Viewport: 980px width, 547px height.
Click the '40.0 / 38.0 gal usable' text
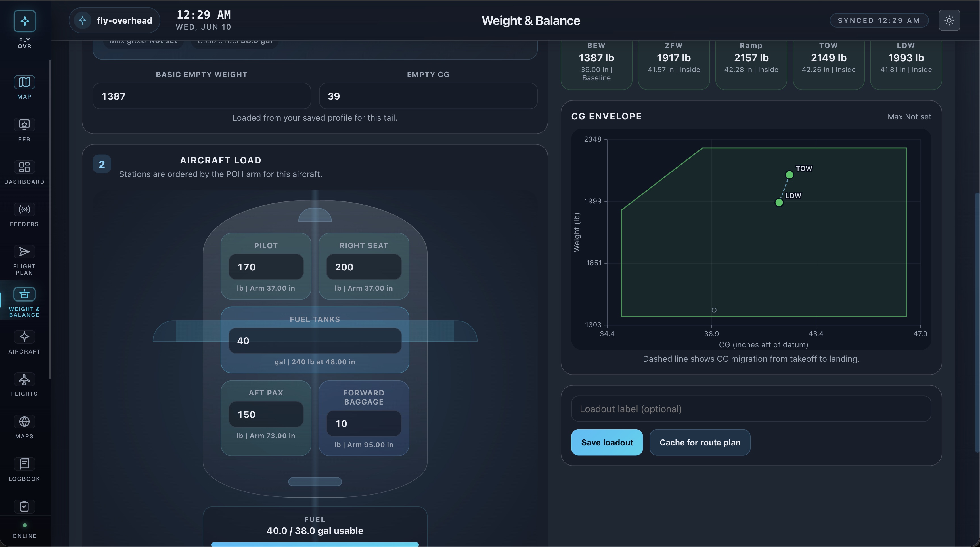(x=315, y=531)
